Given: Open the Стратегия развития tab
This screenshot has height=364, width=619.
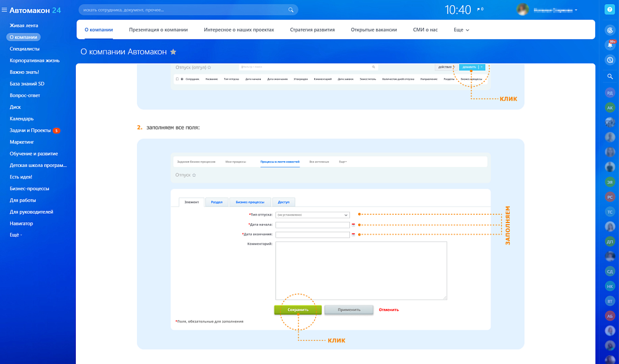Looking at the screenshot, I should (x=312, y=29).
